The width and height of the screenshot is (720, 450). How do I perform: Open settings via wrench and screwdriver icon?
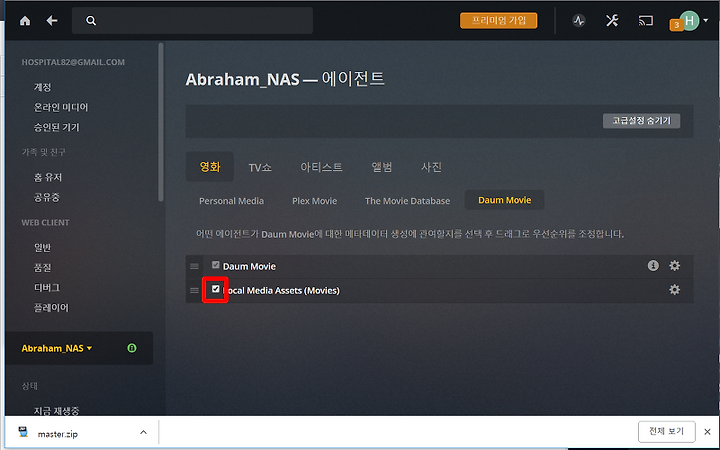[x=612, y=21]
